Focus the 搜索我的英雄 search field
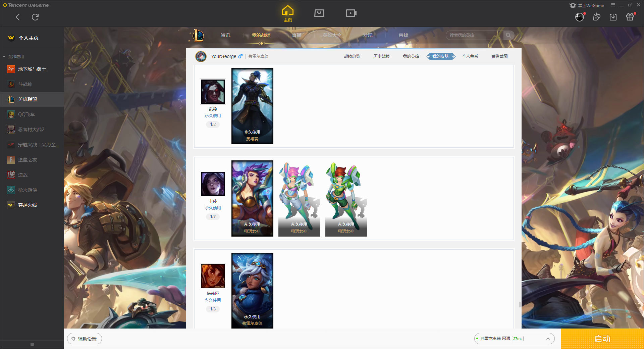644x349 pixels. click(474, 35)
